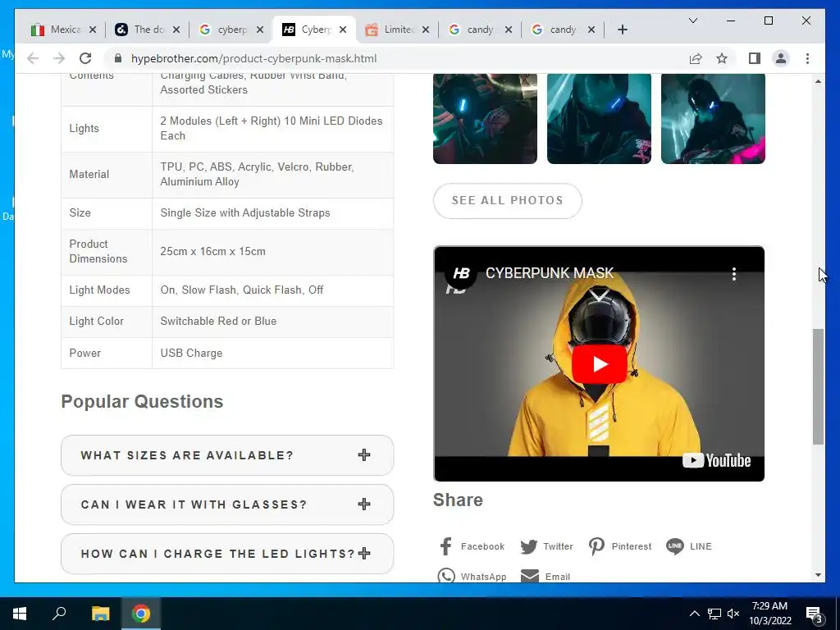The width and height of the screenshot is (840, 630).
Task: Click Chrome icon in taskbar
Action: [x=141, y=614]
